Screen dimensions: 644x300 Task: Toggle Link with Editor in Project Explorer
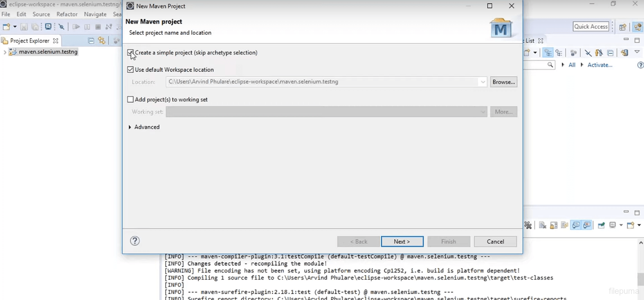[101, 40]
